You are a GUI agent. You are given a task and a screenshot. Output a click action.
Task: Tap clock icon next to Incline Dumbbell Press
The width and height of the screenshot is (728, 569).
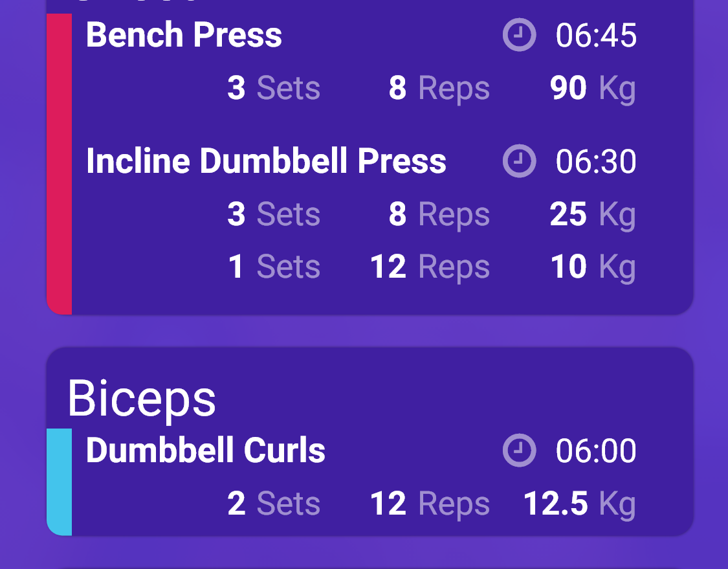[519, 161]
